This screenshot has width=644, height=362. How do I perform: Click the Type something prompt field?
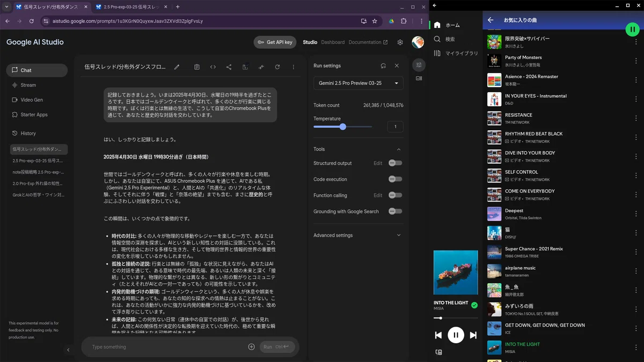coord(166,347)
